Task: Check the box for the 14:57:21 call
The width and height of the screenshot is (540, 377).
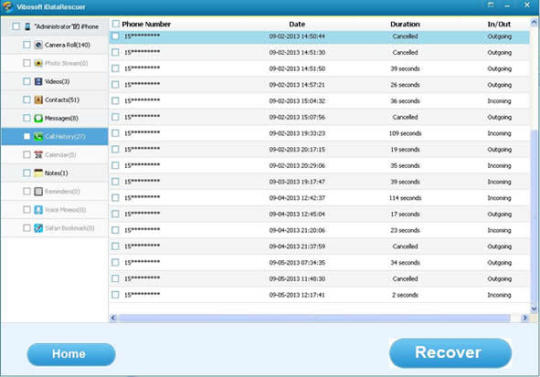Action: (115, 84)
